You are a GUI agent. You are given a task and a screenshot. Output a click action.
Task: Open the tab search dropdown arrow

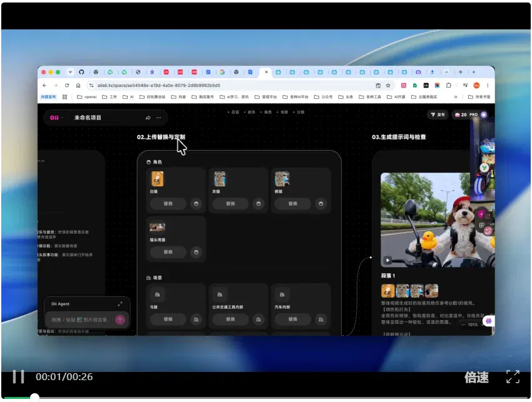70,72
